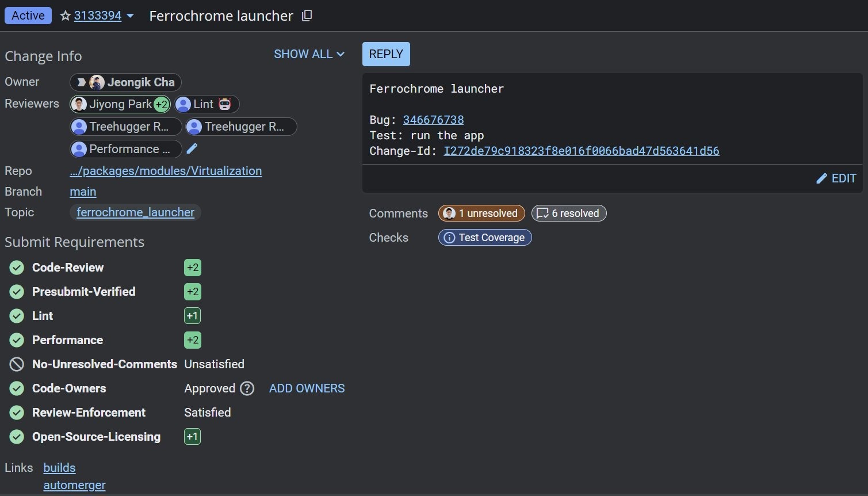
Task: Star change 3133394
Action: (x=65, y=16)
